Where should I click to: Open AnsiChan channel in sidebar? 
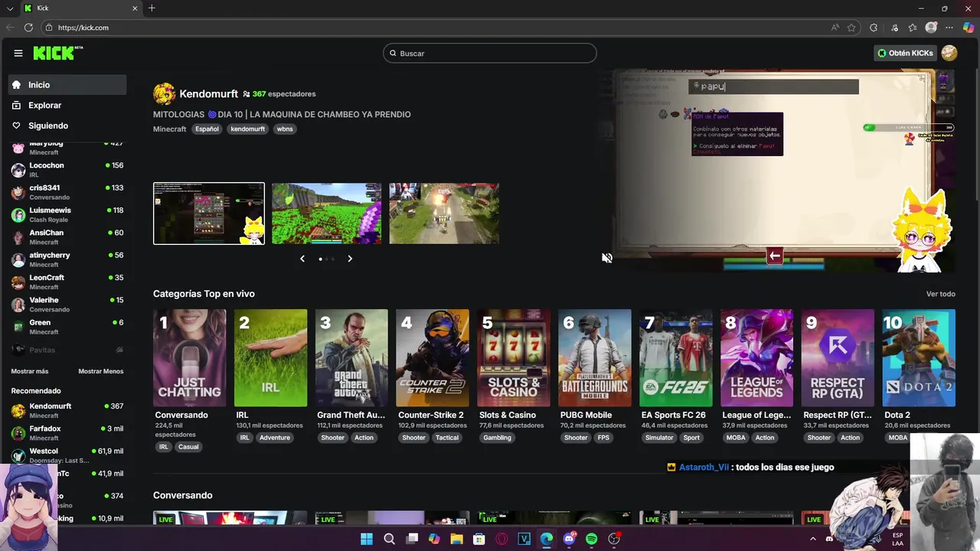pyautogui.click(x=67, y=237)
